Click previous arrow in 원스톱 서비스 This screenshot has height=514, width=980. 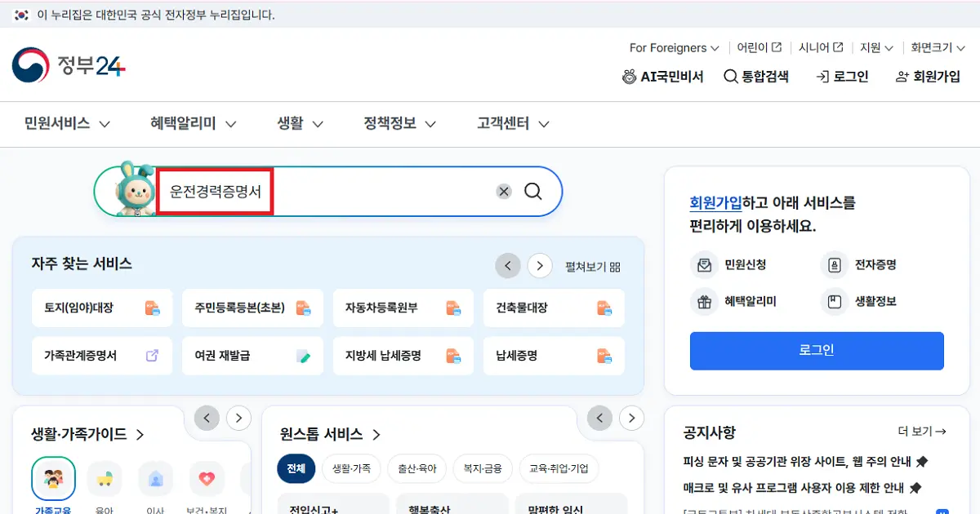pyautogui.click(x=600, y=419)
